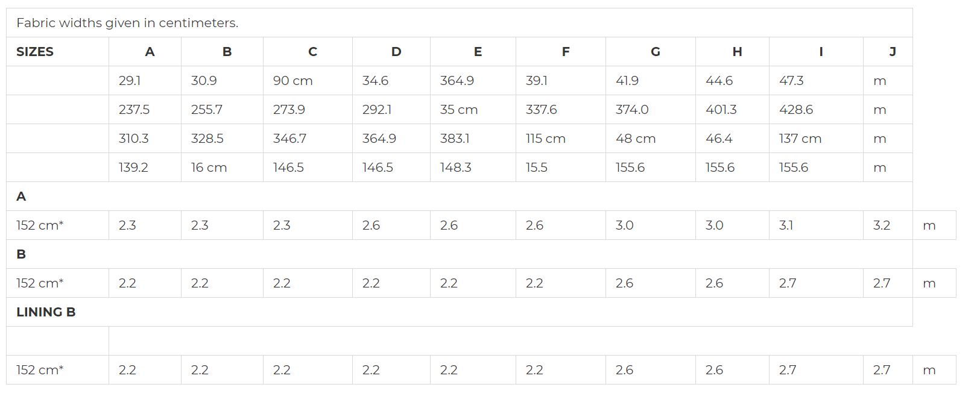Click the 35 cm cell
The image size is (980, 402).
pos(458,110)
